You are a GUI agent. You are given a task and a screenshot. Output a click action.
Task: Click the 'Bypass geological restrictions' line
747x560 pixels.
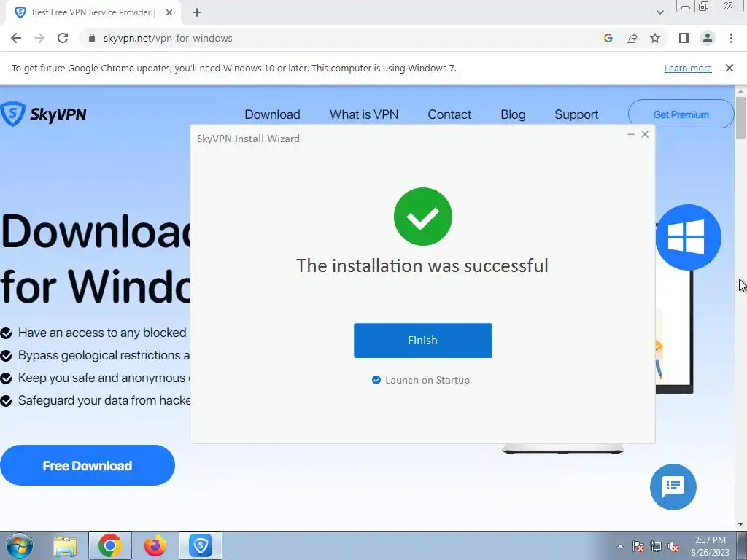pos(104,355)
